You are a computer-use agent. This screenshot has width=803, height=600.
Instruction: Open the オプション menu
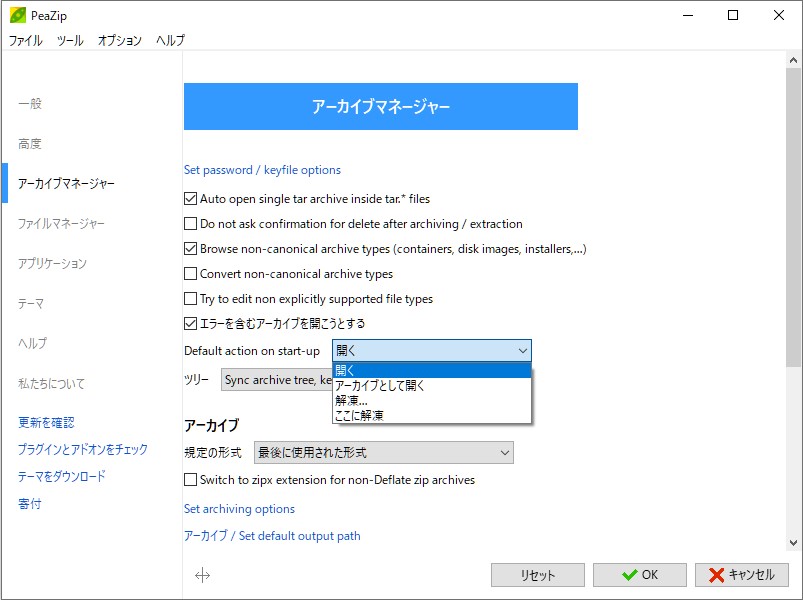click(x=118, y=41)
